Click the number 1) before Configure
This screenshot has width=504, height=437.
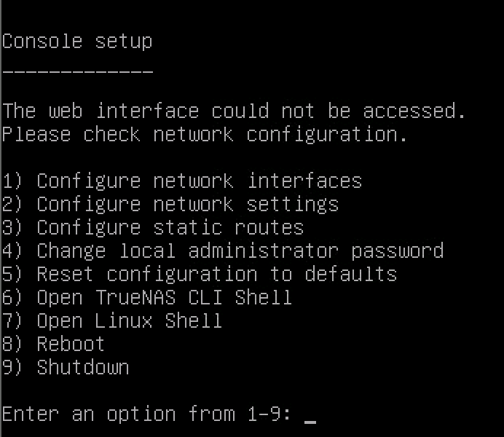coord(12,181)
